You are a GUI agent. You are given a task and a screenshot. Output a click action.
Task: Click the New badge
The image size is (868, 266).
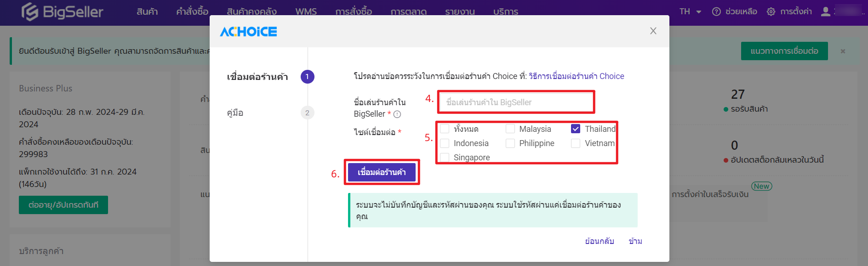point(761,186)
